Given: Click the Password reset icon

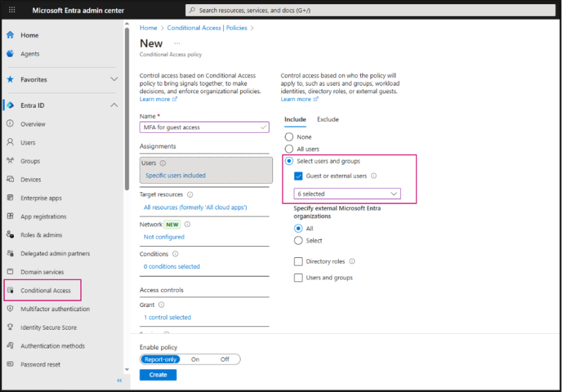Looking at the screenshot, I should 10,364.
